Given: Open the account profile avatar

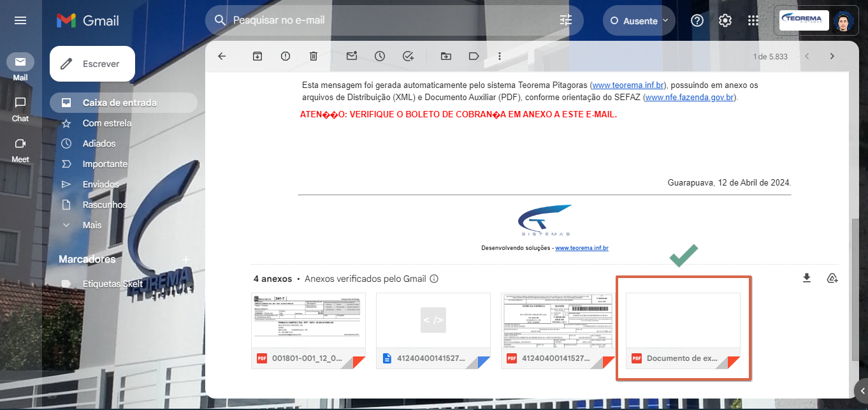Looking at the screenshot, I should [x=843, y=20].
